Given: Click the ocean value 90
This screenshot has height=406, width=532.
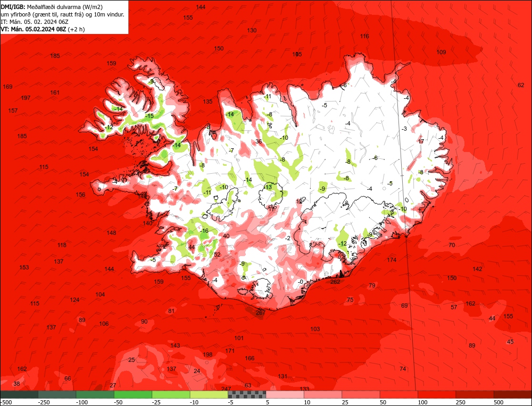Looking at the screenshot, I should pyautogui.click(x=144, y=322).
